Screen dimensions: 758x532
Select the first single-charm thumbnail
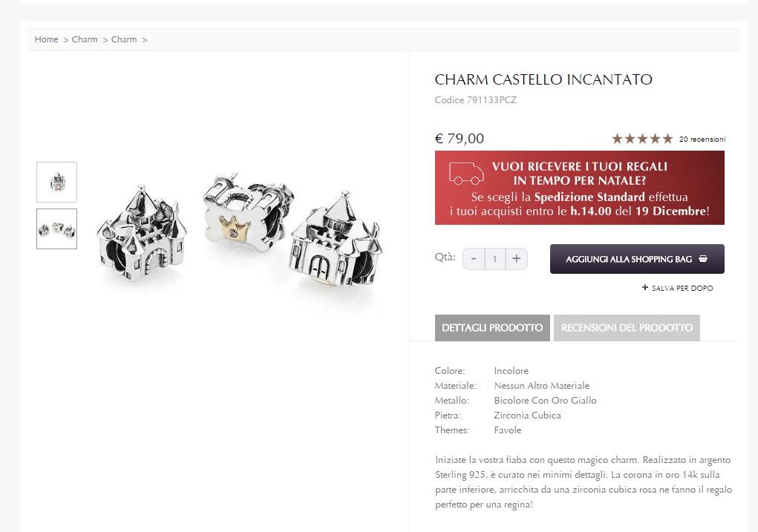[x=57, y=182]
